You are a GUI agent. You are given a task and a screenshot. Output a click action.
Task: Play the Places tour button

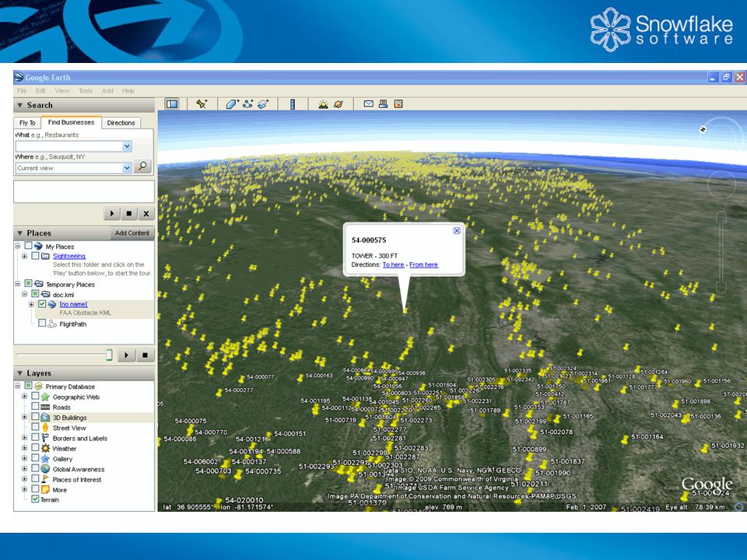[126, 355]
